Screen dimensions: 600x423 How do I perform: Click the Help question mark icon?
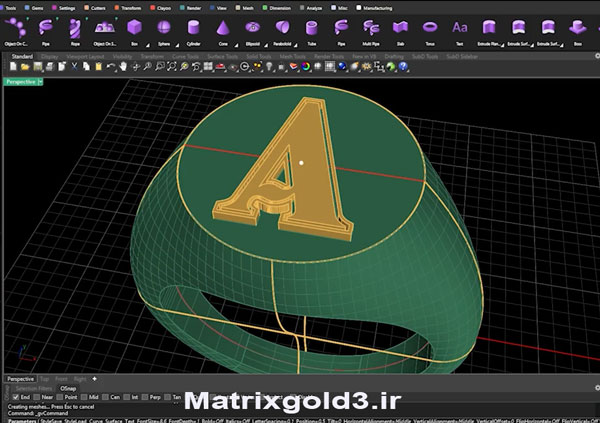tap(403, 67)
